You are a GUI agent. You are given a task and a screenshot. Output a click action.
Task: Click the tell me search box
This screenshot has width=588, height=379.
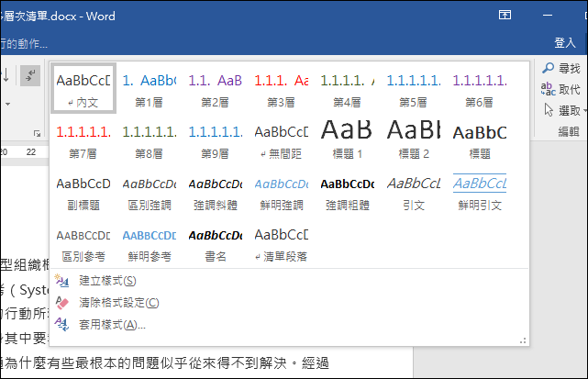click(x=24, y=44)
